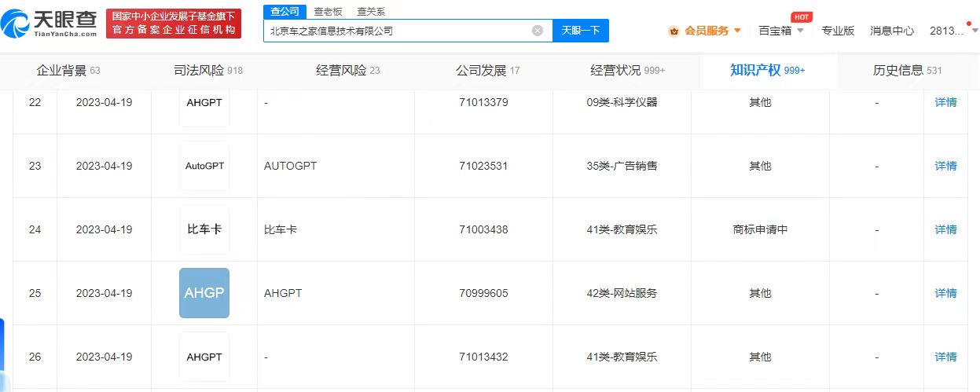
Task: Clear the search box with the X icon
Action: coord(538,31)
